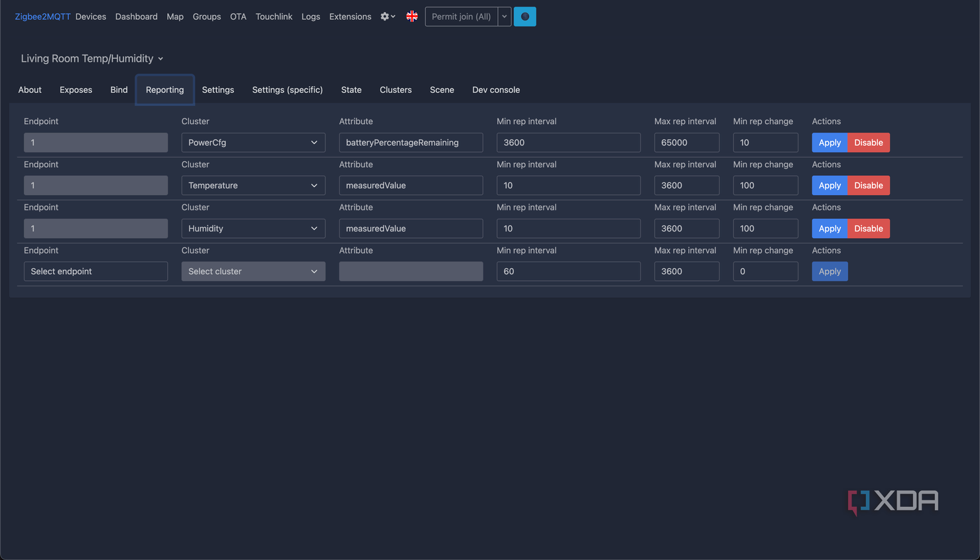980x560 pixels.
Task: Click the empty attribute field in new row
Action: click(411, 271)
